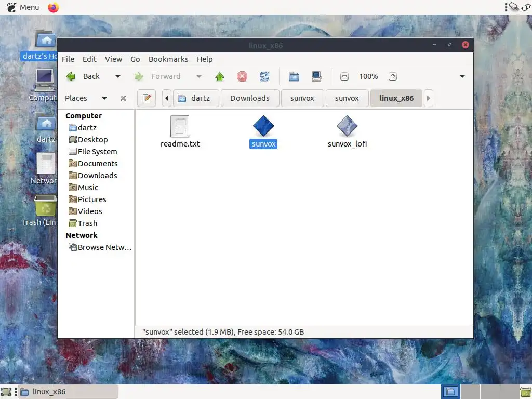Zoom in with the plus icon
Viewport: 532px width, 399px height.
coord(393,77)
